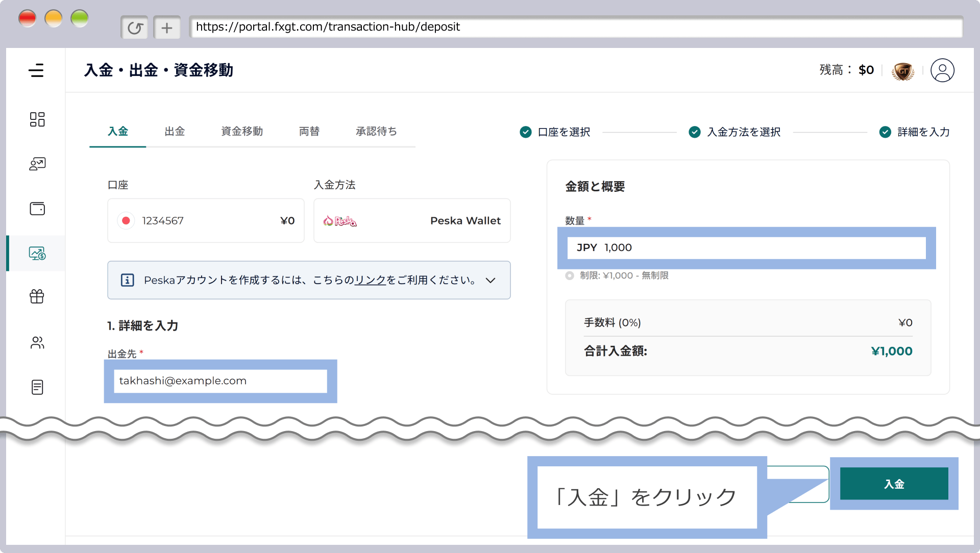Select the deposit/transfer monitor icon in sidebar
980x553 pixels.
[x=37, y=253]
